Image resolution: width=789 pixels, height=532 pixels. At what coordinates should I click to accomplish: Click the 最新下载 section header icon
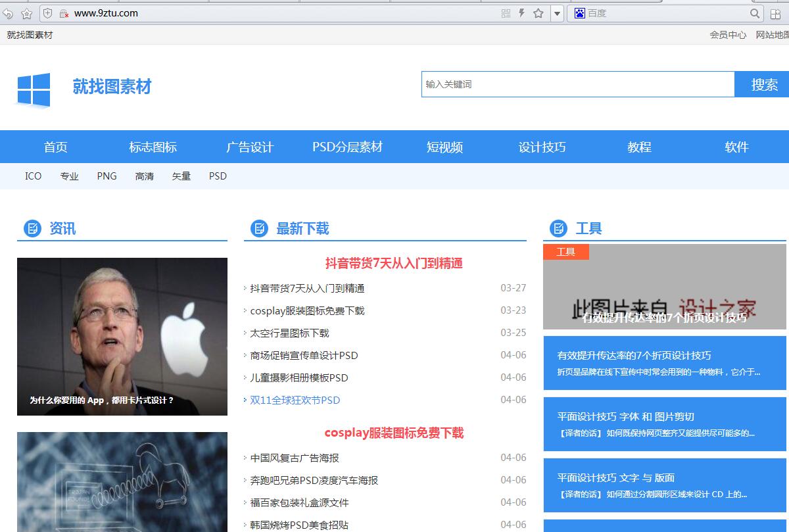point(258,228)
